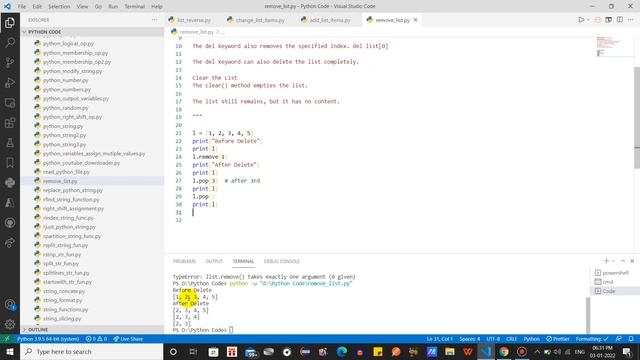The height and width of the screenshot is (360, 640).
Task: Open the Remote Explorer view
Action: (x=10, y=102)
